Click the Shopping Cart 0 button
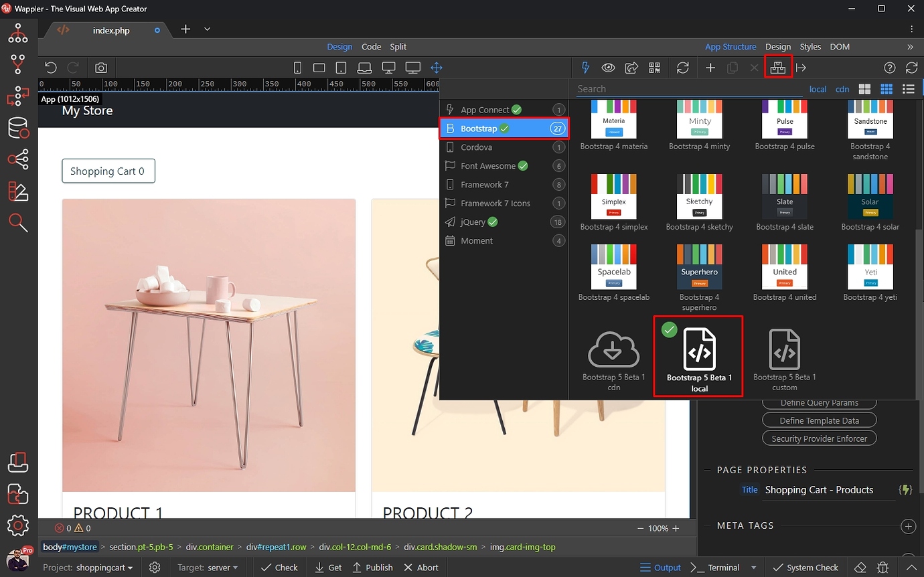Screen dimensions: 924x577 pyautogui.click(x=108, y=171)
